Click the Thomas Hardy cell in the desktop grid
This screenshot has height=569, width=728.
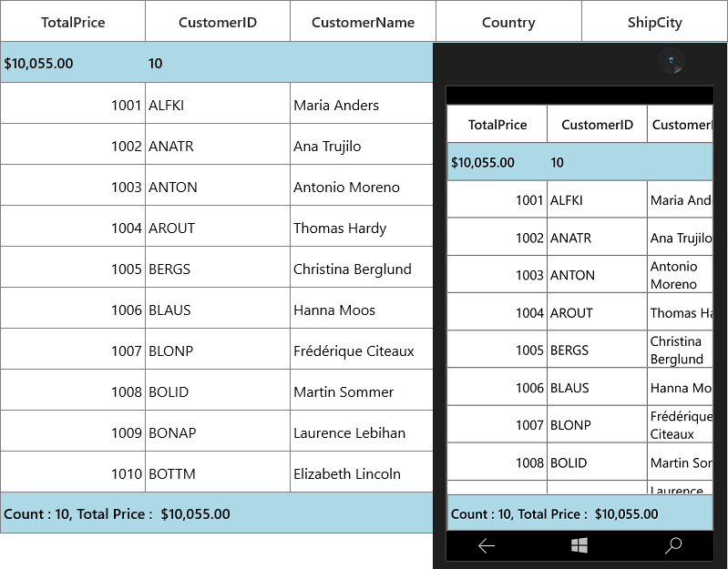click(x=362, y=227)
